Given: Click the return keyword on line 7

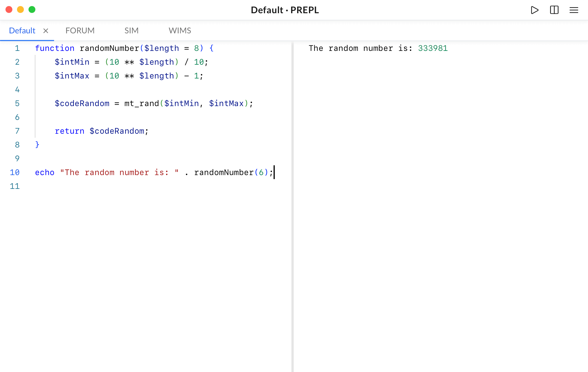Looking at the screenshot, I should point(69,131).
